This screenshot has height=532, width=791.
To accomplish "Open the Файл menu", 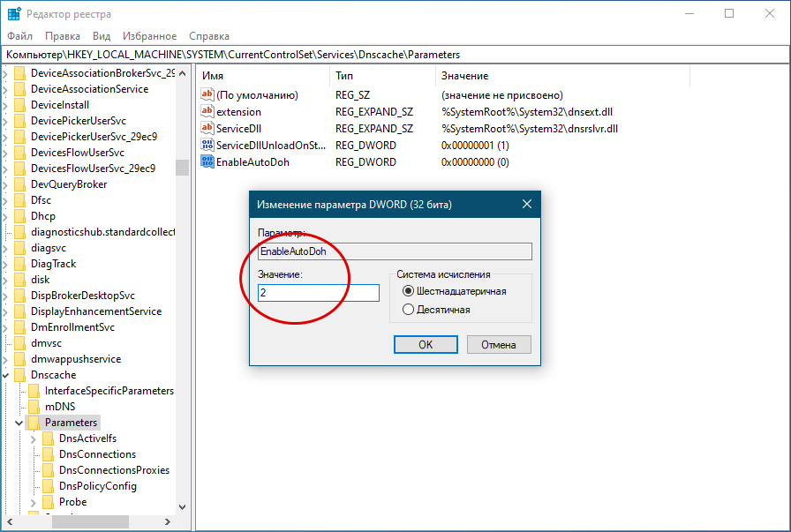I will (19, 36).
